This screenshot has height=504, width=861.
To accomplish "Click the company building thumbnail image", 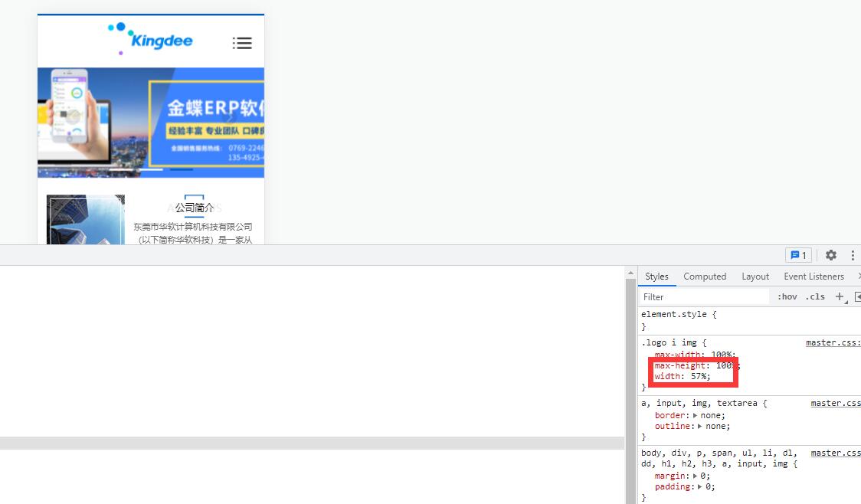I will [x=86, y=219].
